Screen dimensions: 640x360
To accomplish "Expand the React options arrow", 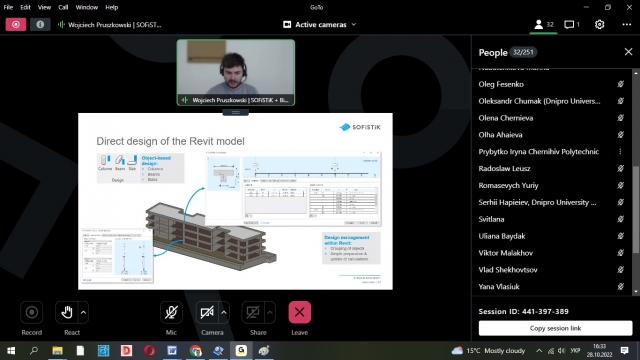I will coord(83,313).
